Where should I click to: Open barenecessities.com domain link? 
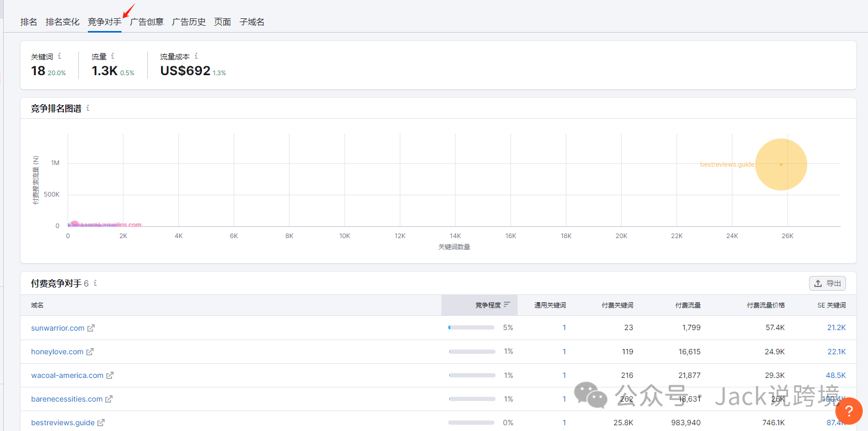click(67, 399)
